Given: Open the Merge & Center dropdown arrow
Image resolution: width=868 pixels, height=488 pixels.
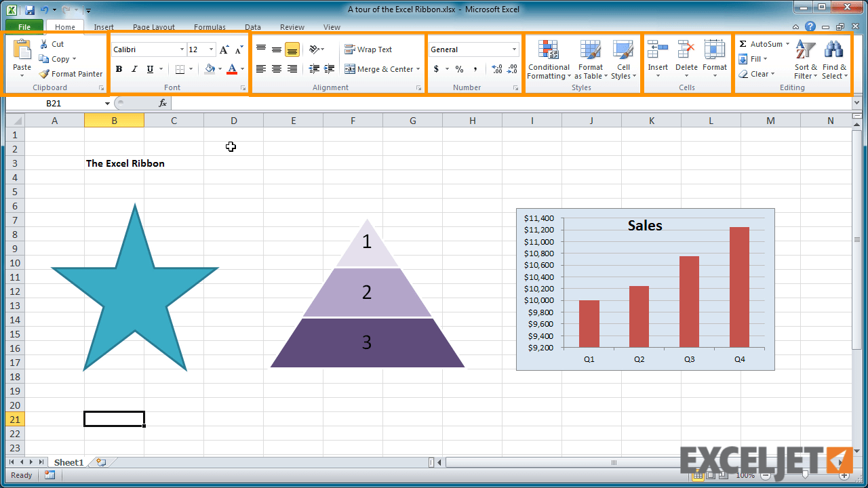Looking at the screenshot, I should [418, 68].
